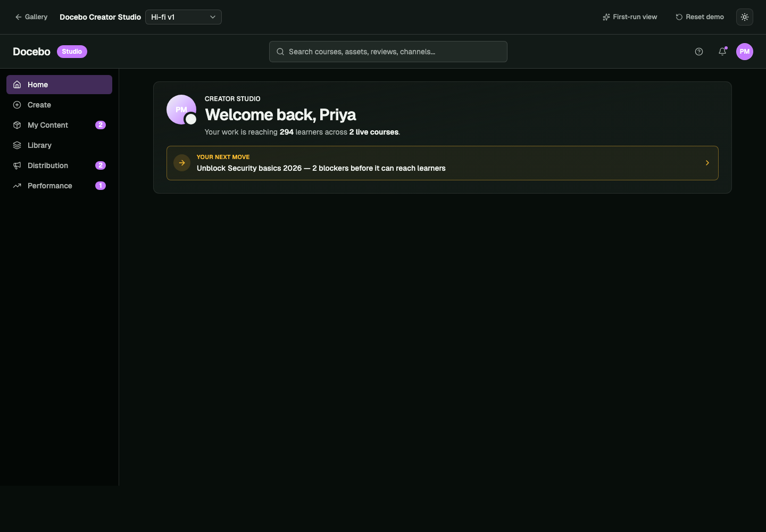Open My Content in the sidebar
Image resolution: width=766 pixels, height=532 pixels.
pos(59,125)
